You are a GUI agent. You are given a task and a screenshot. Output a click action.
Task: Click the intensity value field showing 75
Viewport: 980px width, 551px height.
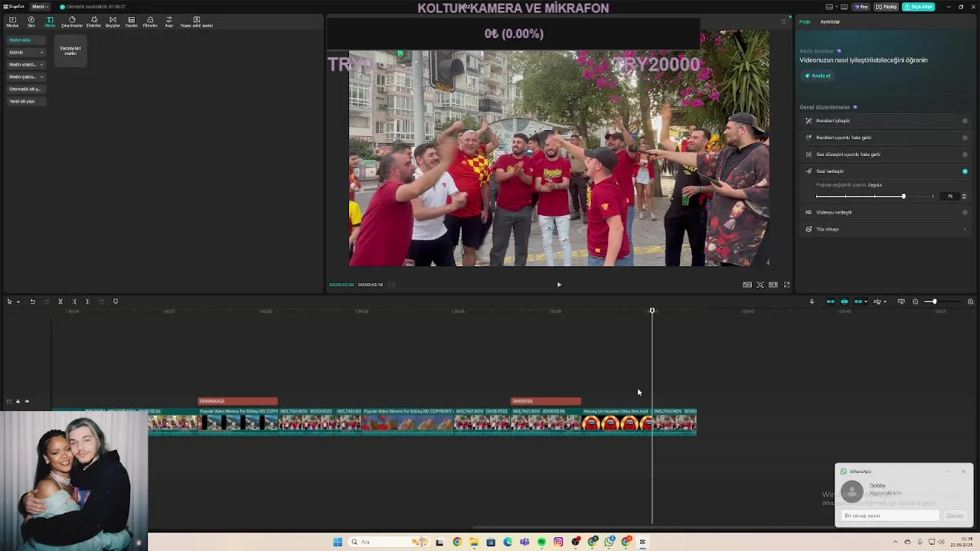pos(949,197)
